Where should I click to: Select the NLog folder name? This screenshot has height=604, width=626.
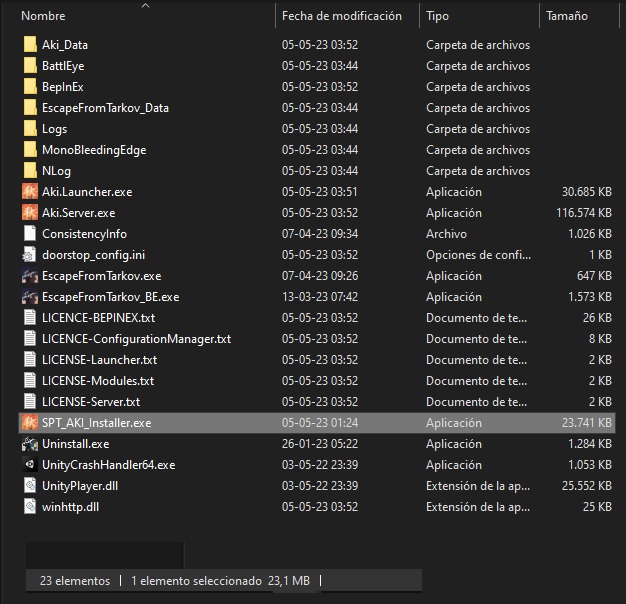click(x=56, y=171)
